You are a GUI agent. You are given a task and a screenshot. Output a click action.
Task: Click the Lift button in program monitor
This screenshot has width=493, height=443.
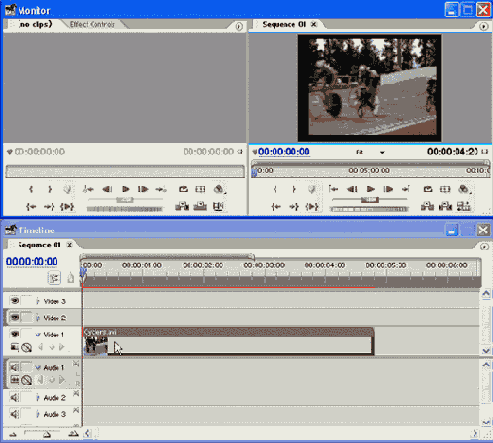[x=427, y=206]
